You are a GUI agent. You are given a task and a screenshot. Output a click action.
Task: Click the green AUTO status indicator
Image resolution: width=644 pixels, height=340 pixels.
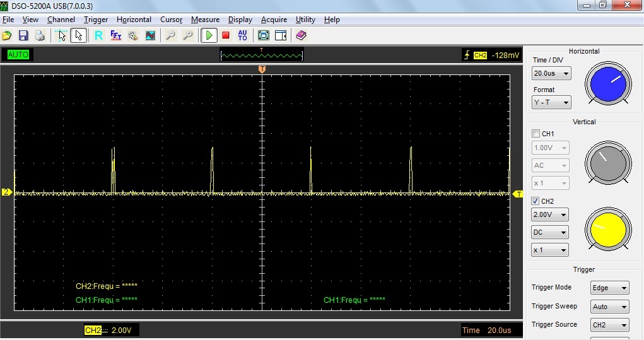click(x=18, y=55)
